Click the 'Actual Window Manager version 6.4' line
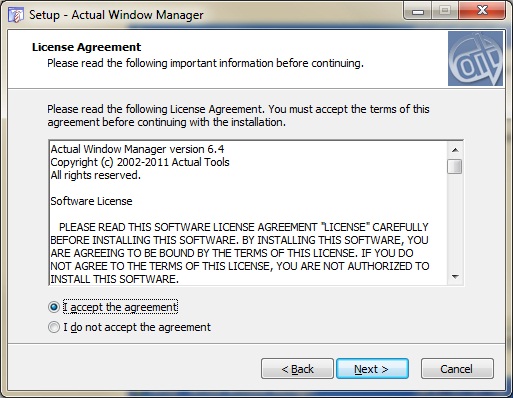Screen dimensions: 513x398 (137, 149)
